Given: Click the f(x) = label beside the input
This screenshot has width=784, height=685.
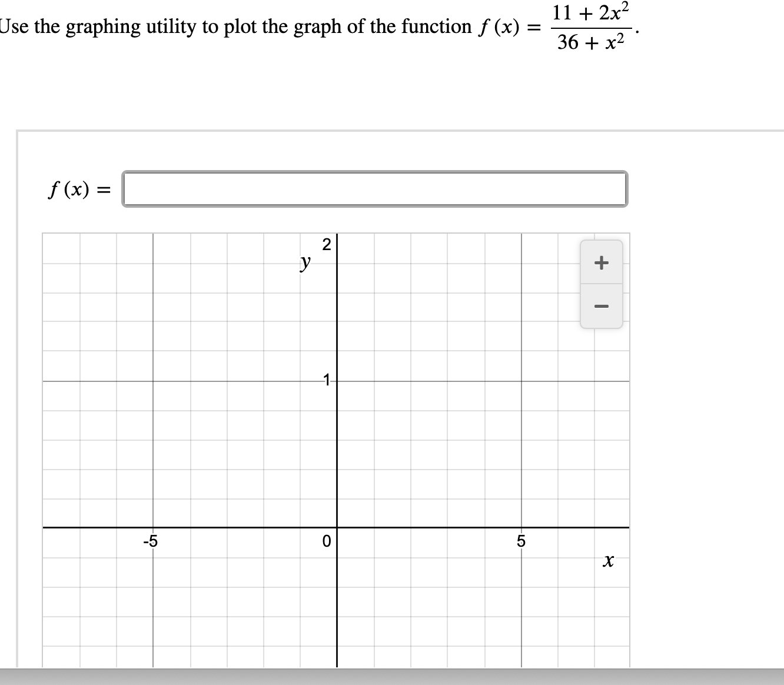Looking at the screenshot, I should click(x=78, y=189).
